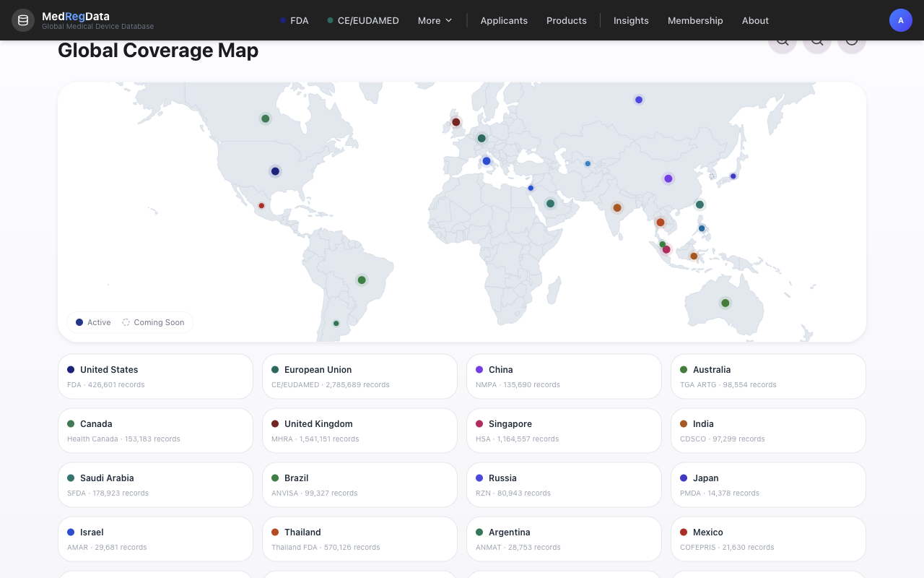
Task: Open the Insights page
Action: [631, 20]
